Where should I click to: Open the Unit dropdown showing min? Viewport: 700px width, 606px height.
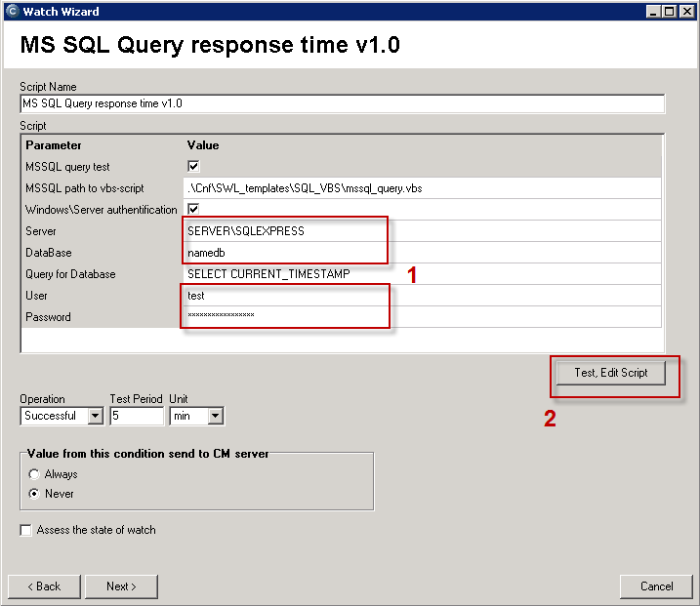pyautogui.click(x=216, y=416)
